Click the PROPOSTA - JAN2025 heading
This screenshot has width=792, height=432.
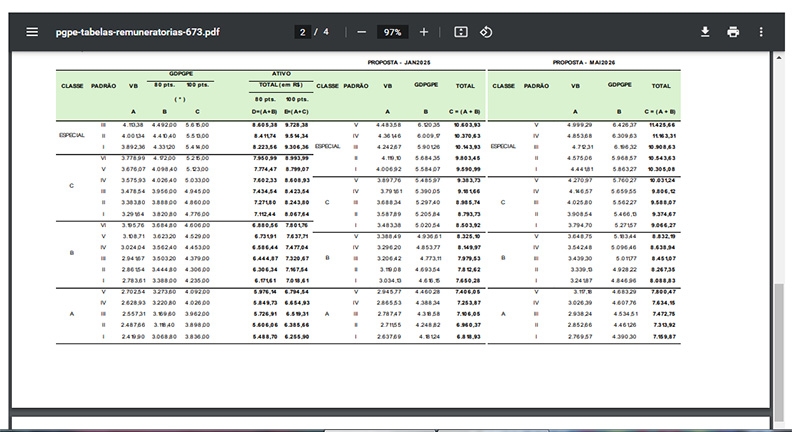coord(397,62)
